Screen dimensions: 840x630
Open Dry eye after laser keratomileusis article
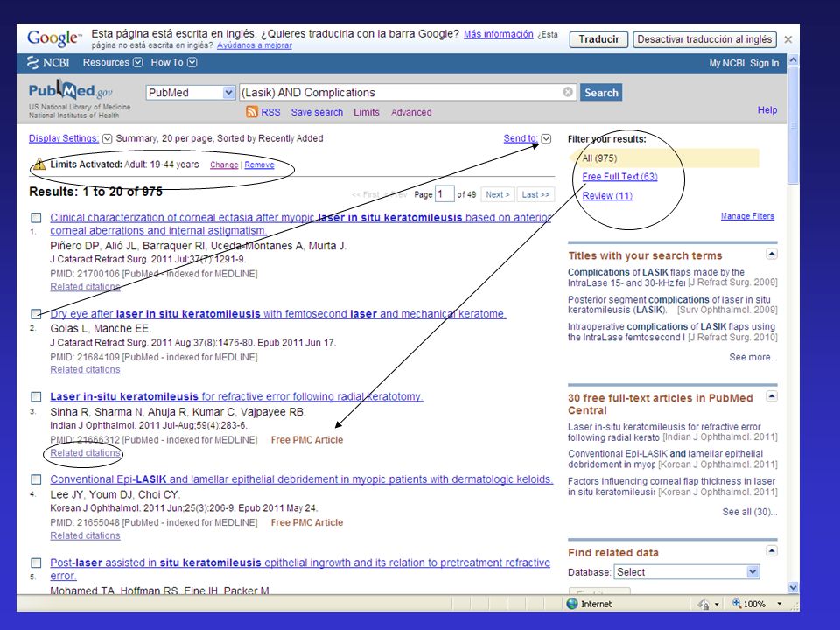278,314
